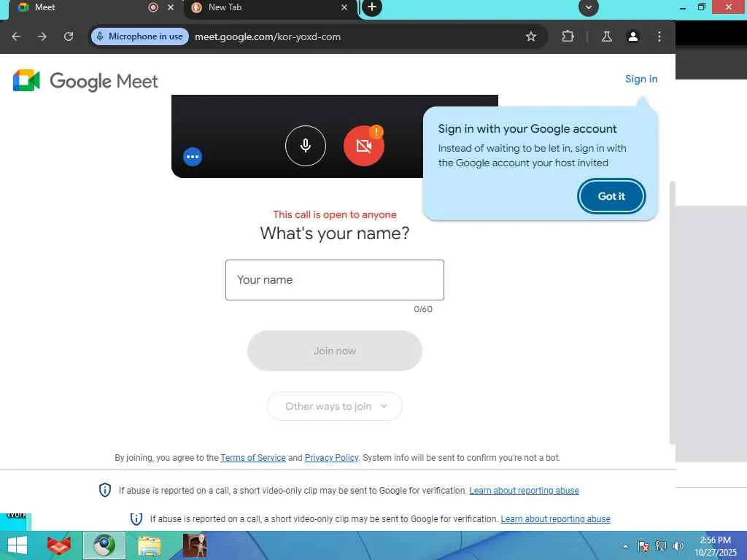Open the tab search dropdown
This screenshot has height=560, width=747.
(589, 7)
